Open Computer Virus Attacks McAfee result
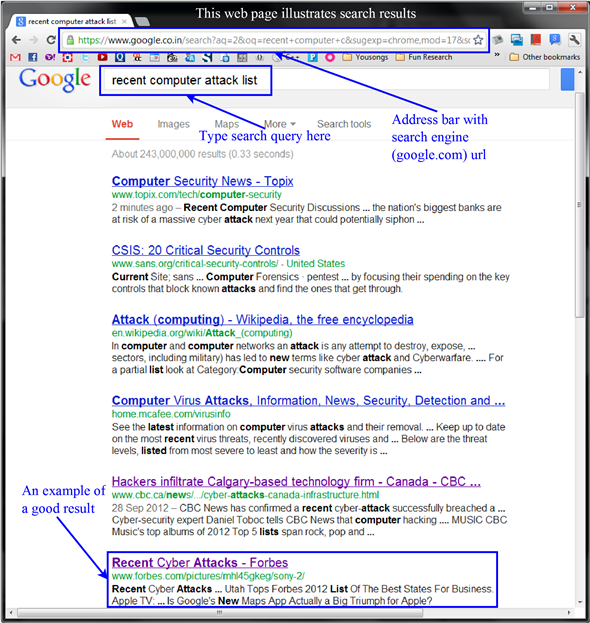 (x=308, y=400)
